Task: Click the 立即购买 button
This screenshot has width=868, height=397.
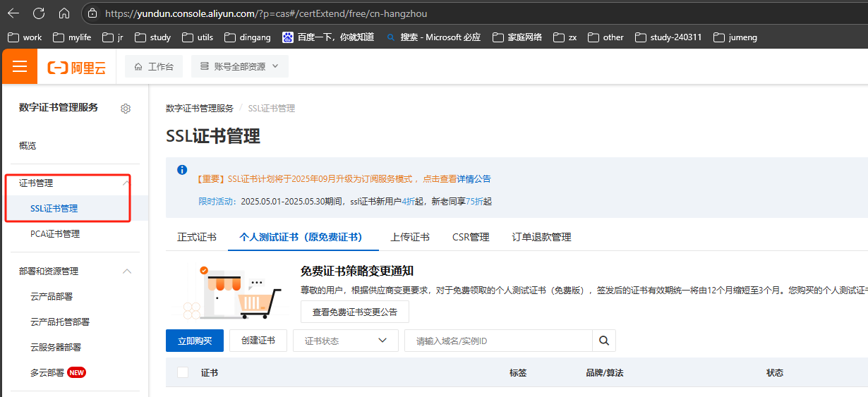Action: tap(195, 341)
